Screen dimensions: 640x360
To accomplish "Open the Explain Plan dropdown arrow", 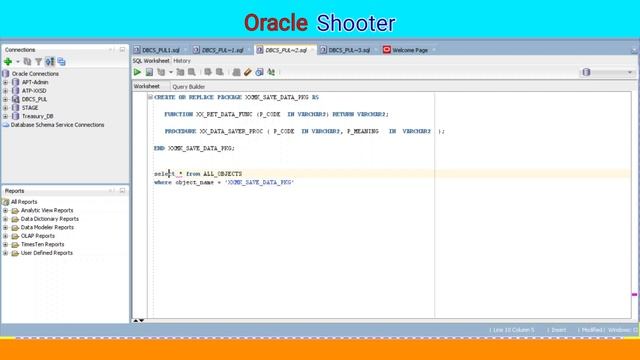I will coord(171,72).
